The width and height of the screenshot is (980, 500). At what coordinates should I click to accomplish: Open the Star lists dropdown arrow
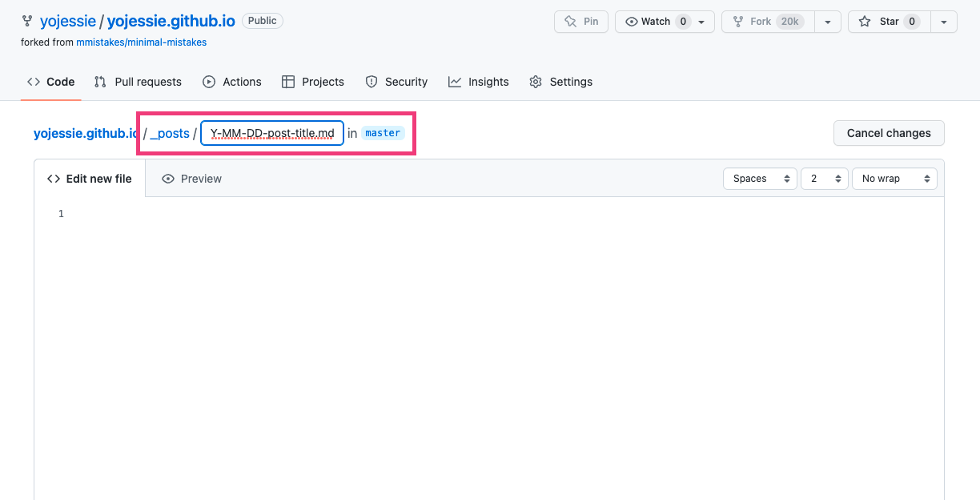coord(945,22)
